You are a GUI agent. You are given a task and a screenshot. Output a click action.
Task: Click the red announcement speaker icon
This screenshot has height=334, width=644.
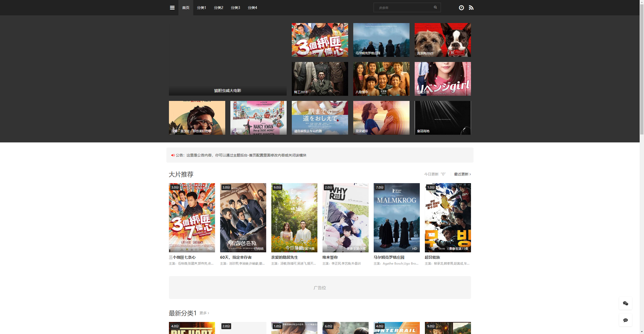pos(173,155)
